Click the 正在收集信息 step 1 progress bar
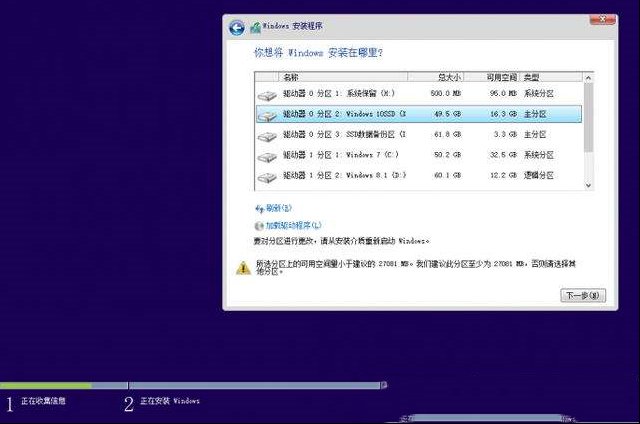 64,385
